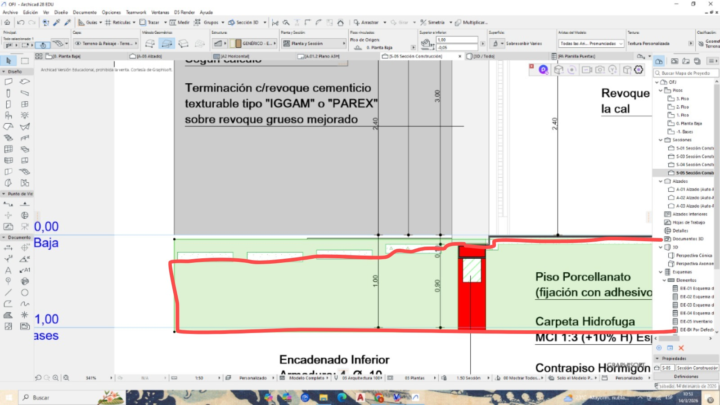
Task: Click the Trazar trace icon
Action: point(142,21)
